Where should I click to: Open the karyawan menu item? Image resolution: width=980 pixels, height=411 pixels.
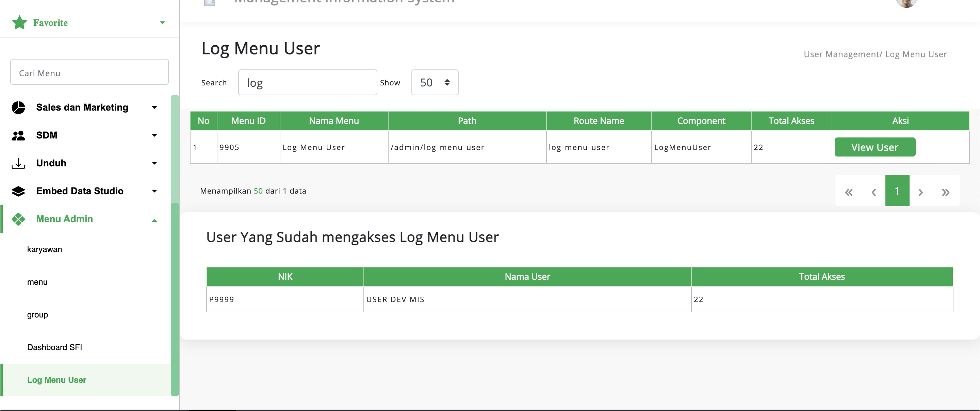point(45,249)
